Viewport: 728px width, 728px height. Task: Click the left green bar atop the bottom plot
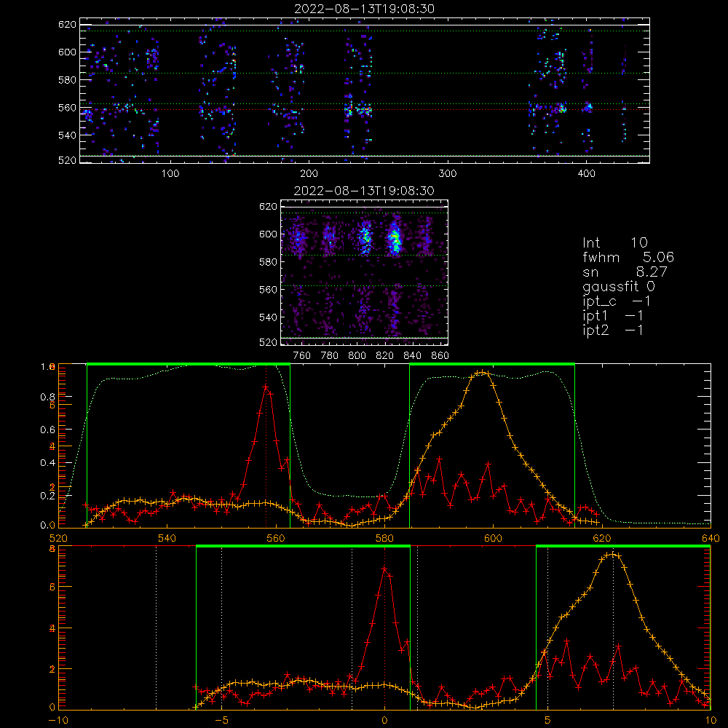(x=303, y=547)
